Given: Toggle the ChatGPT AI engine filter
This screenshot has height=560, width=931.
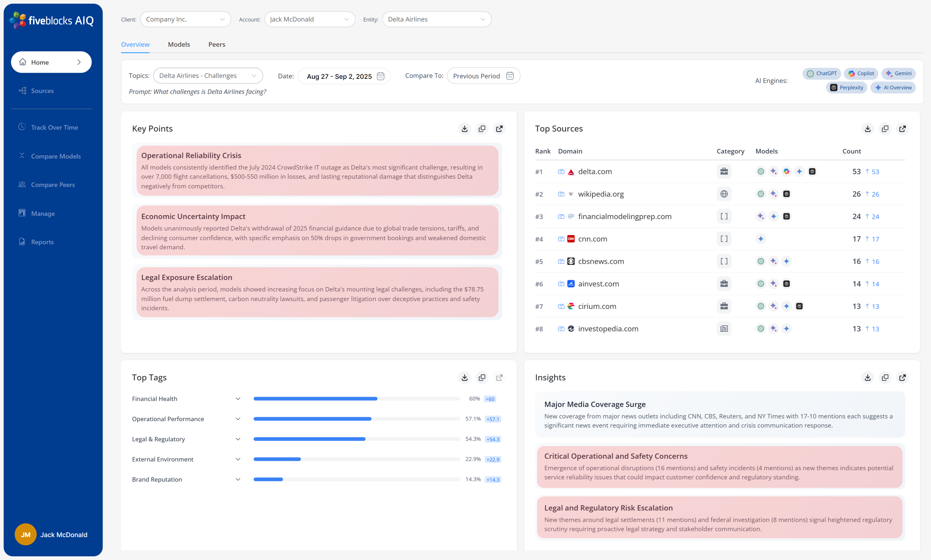Looking at the screenshot, I should pyautogui.click(x=822, y=73).
